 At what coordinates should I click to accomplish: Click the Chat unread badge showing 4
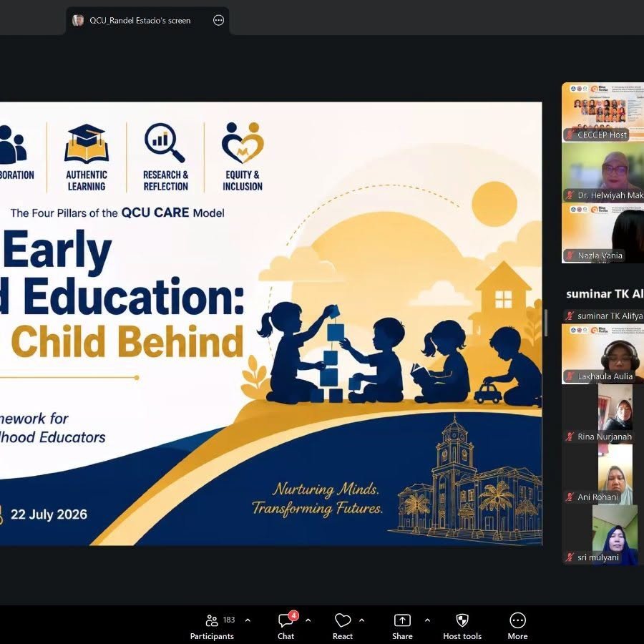[293, 615]
